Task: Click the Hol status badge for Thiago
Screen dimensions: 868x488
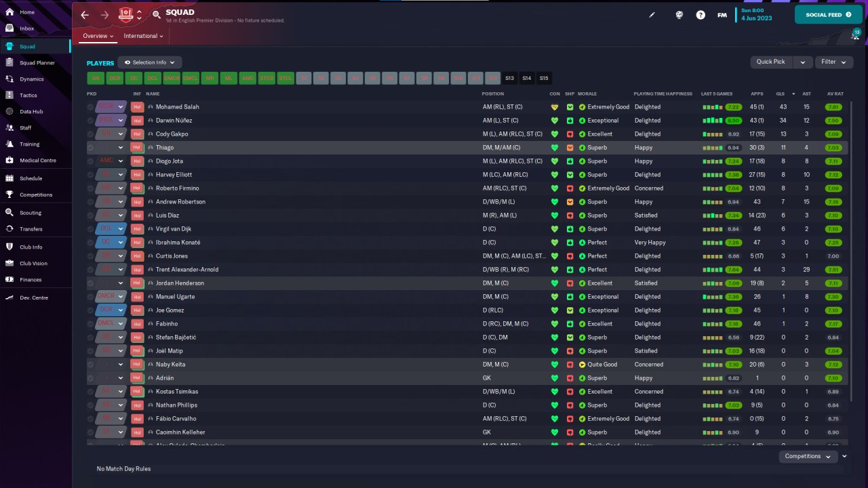Action: pyautogui.click(x=137, y=148)
